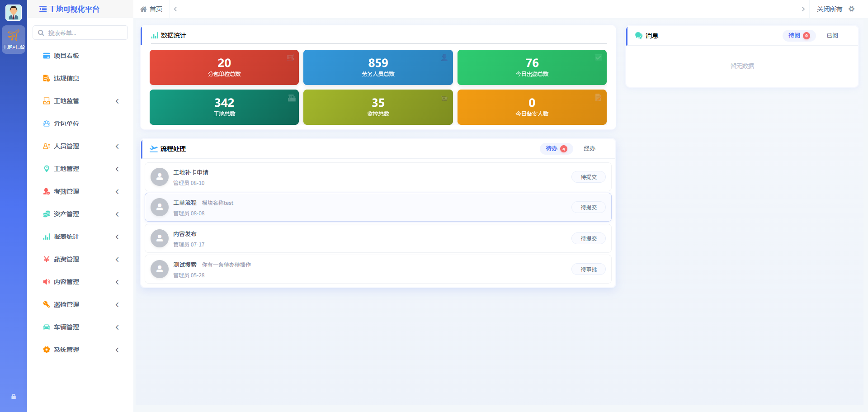Image resolution: width=868 pixels, height=412 pixels.
Task: Open the 监控总数 olive stat card
Action: pos(378,107)
